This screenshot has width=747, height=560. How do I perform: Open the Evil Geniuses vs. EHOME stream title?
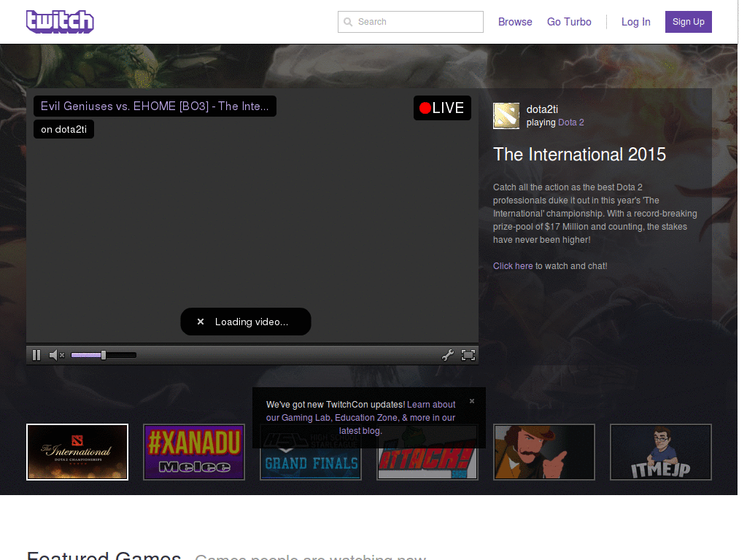pos(155,106)
